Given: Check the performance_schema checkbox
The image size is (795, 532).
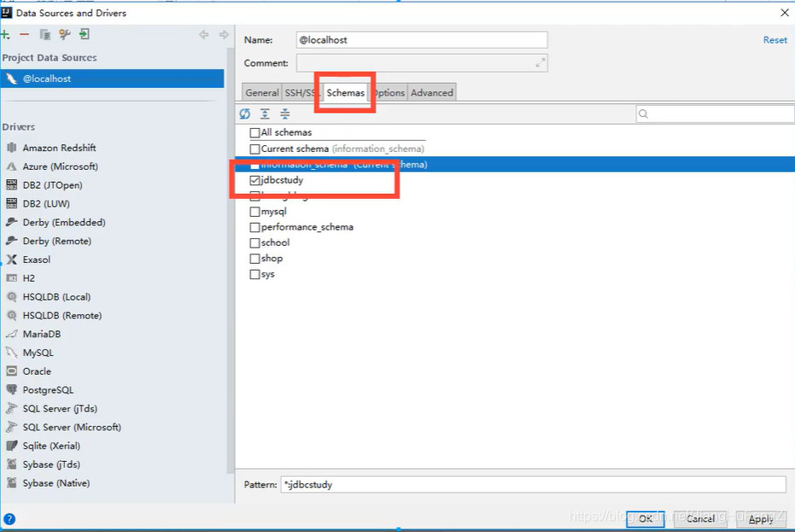Looking at the screenshot, I should click(255, 227).
